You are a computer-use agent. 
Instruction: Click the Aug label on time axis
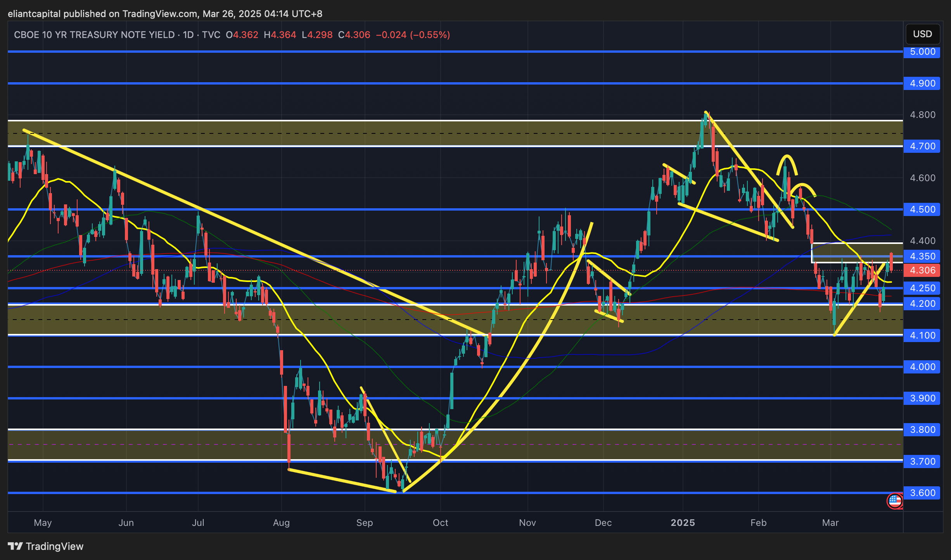tap(281, 523)
